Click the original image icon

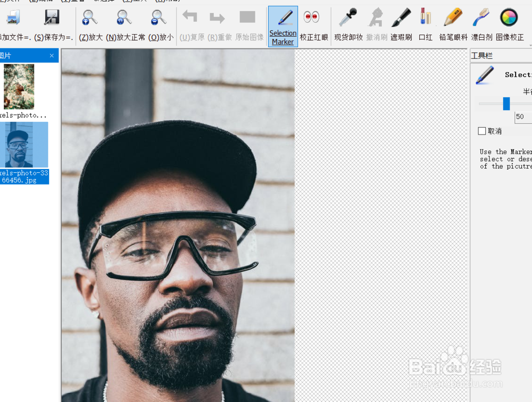[x=247, y=16]
